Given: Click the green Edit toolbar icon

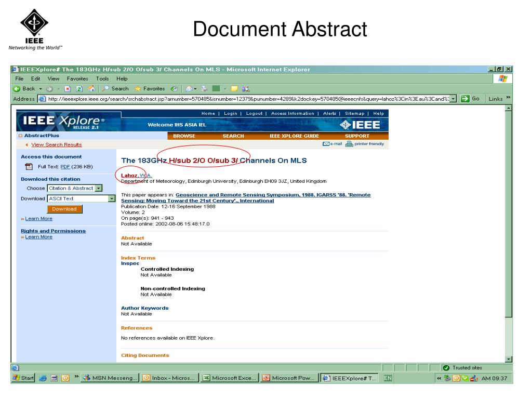Looking at the screenshot, I should point(216,88).
